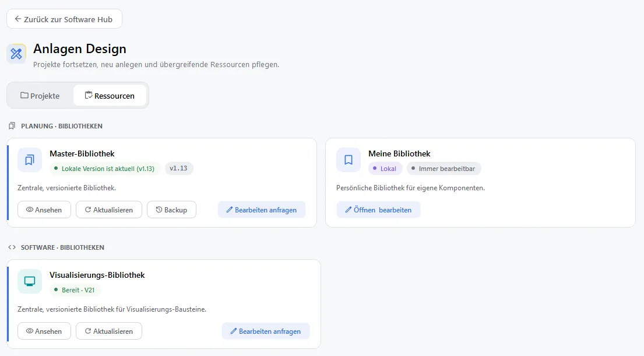Image resolution: width=644 pixels, height=356 pixels.
Task: Go back via Zurück zur Software Hub button
Action: (x=64, y=19)
